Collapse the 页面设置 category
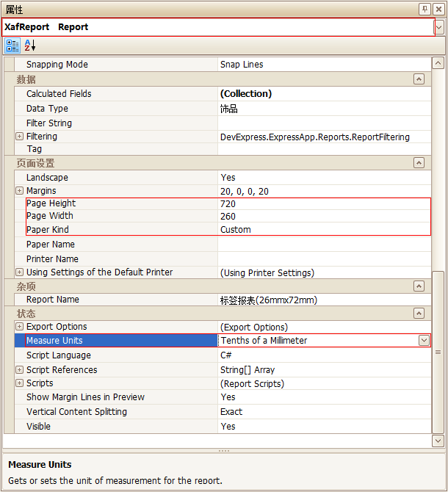Image resolution: width=448 pixels, height=492 pixels. (419, 163)
